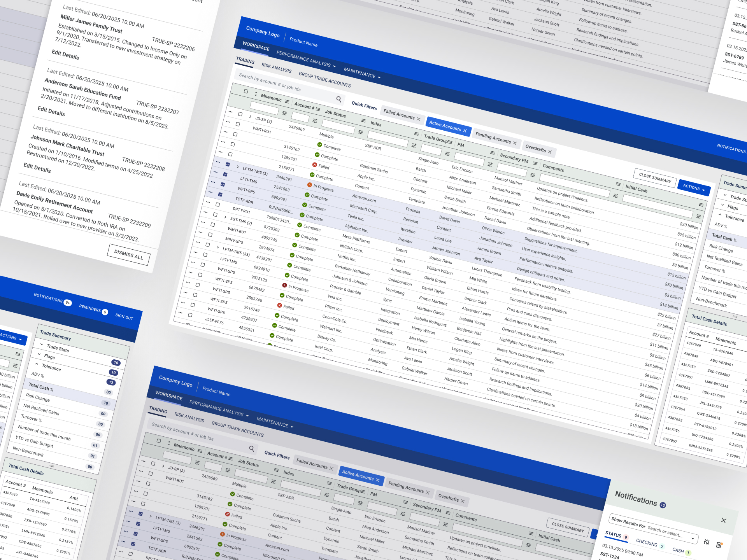This screenshot has height=560, width=747.
Task: Expand the 3GT-TM5 (2) group in the upper trading window
Action: tap(225, 217)
